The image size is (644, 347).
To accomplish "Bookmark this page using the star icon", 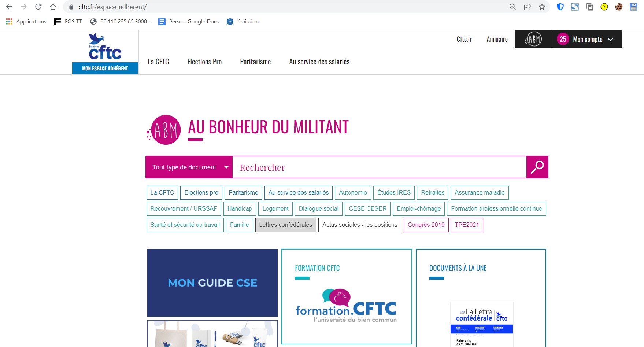I will point(542,7).
